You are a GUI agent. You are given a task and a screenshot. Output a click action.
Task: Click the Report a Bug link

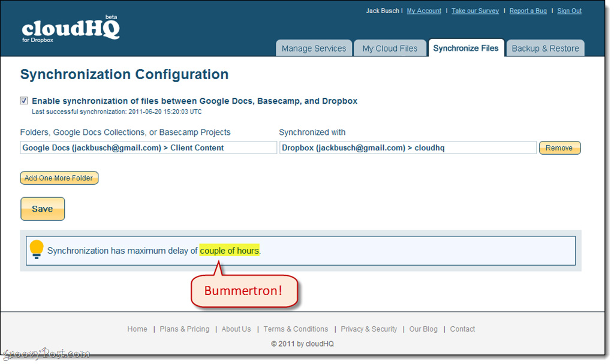(528, 11)
